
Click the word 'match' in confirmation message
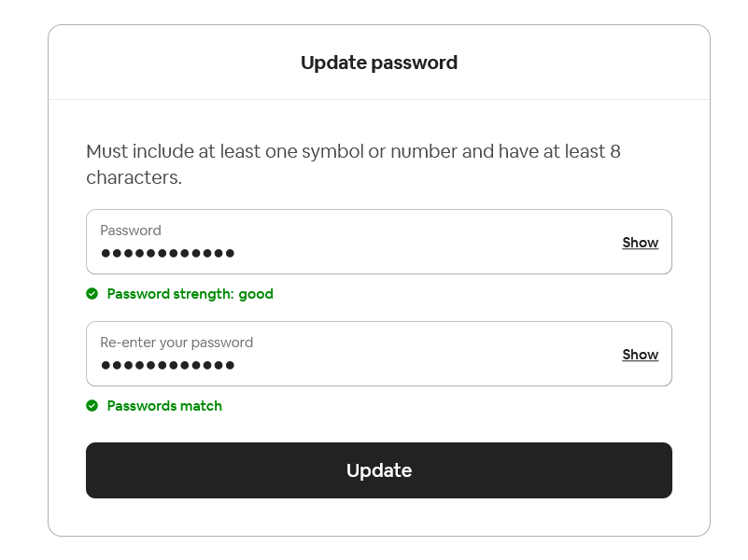tap(201, 406)
